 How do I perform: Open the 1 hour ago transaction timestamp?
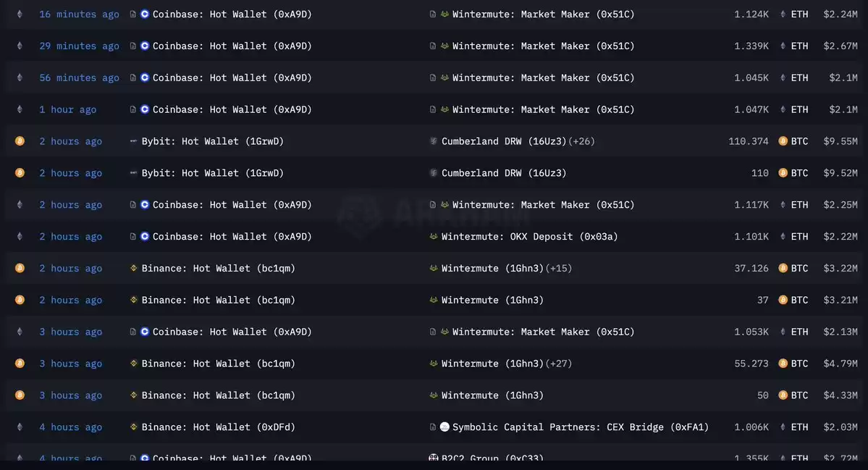67,109
